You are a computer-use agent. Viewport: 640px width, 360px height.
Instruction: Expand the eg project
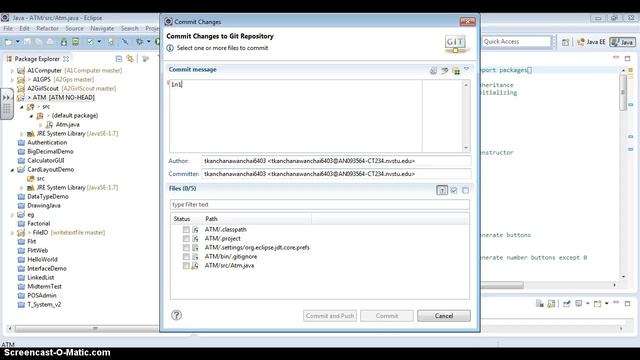[12, 215]
